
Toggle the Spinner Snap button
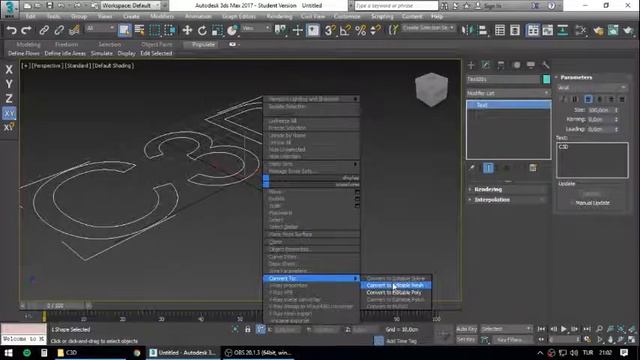pyautogui.click(x=376, y=30)
